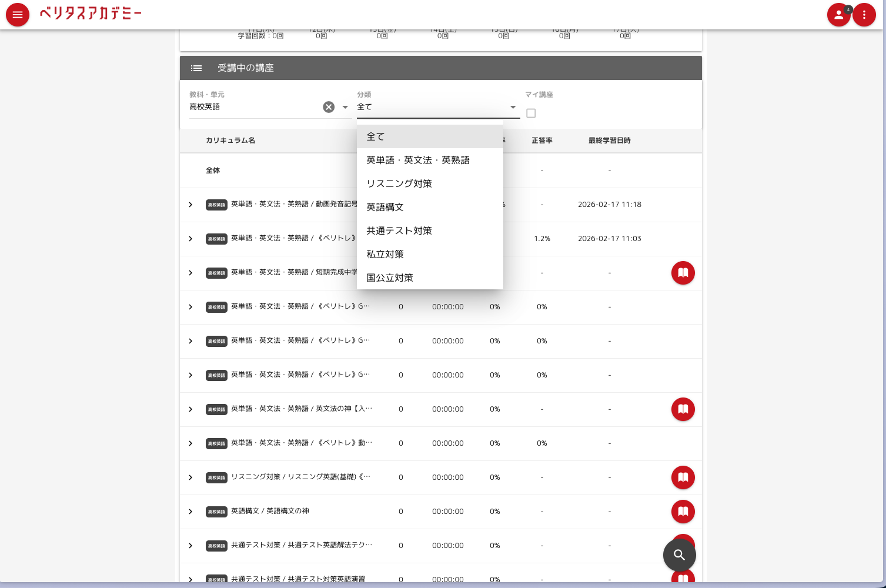Select 共通テスト対策 category option
The height and width of the screenshot is (588, 886).
click(399, 230)
